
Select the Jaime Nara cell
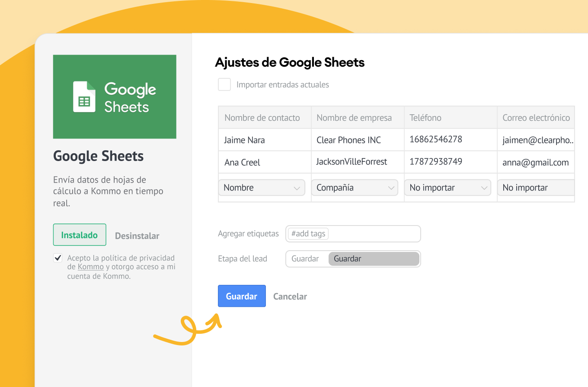tap(265, 140)
